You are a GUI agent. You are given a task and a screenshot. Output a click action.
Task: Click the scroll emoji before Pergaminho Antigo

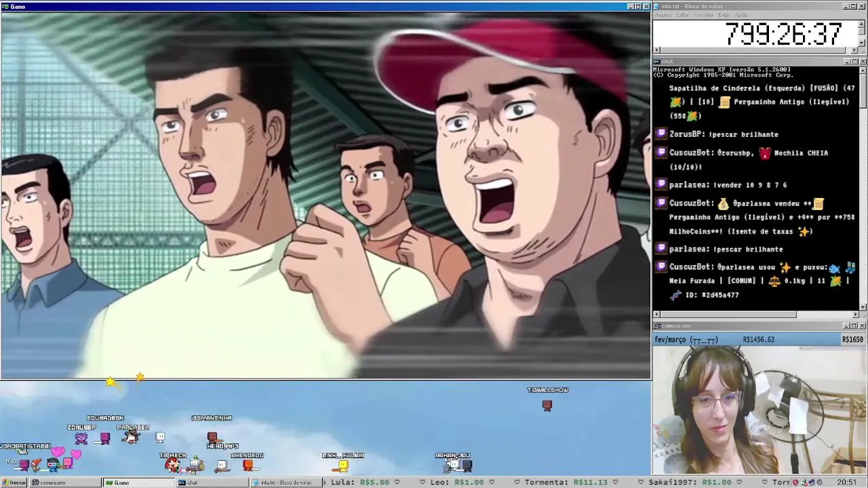coord(724,102)
